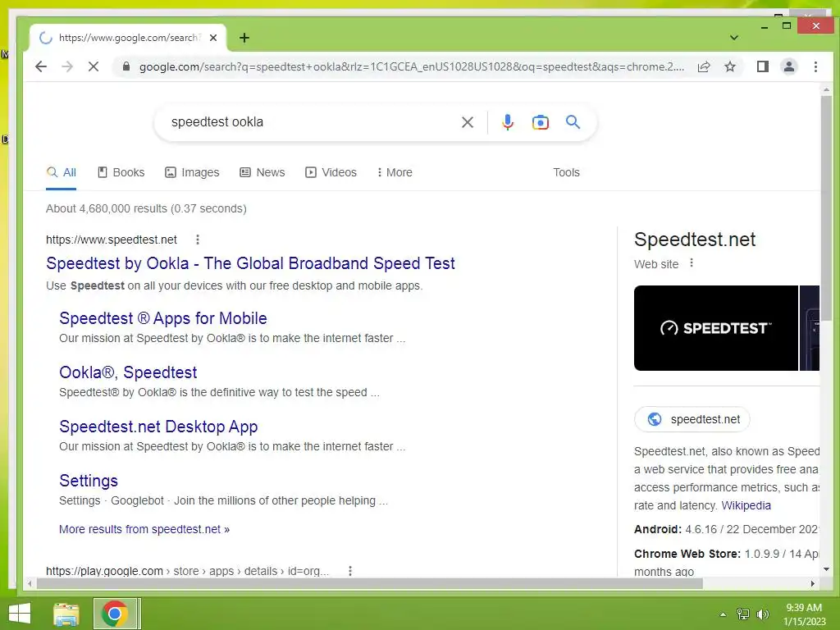Open the Ookla®, Speedtest sitelink
This screenshot has height=630, width=840.
pos(128,372)
